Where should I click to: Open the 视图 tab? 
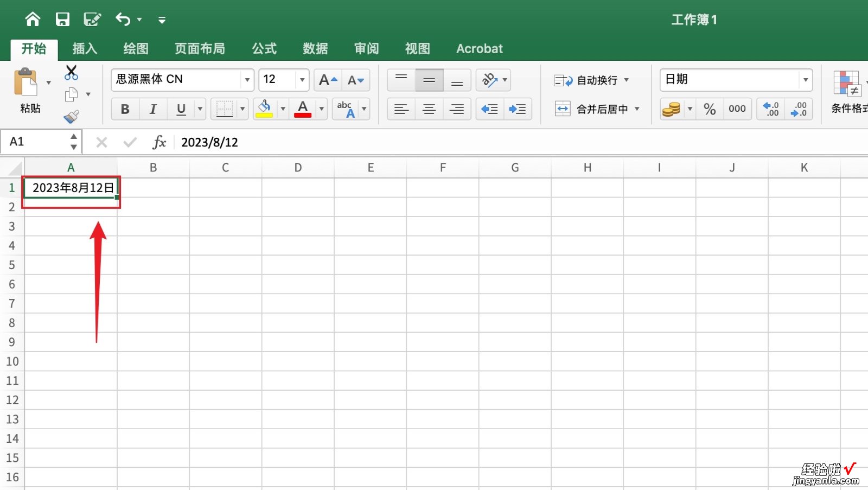click(x=418, y=49)
